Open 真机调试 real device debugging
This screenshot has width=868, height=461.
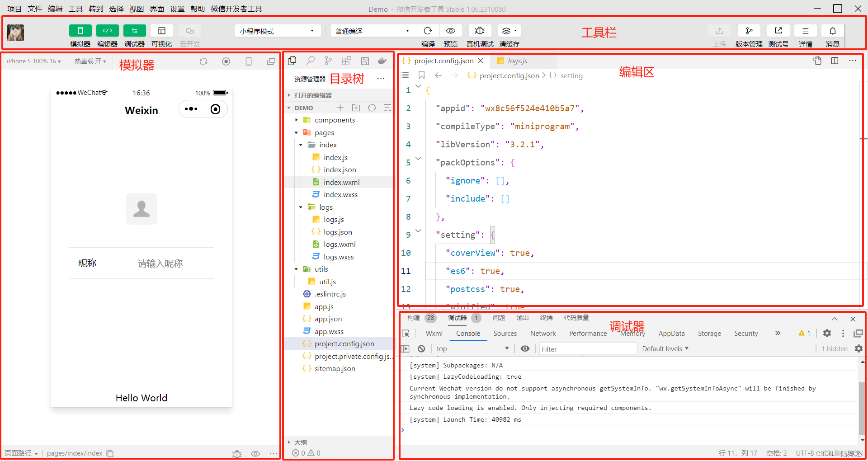coord(480,31)
